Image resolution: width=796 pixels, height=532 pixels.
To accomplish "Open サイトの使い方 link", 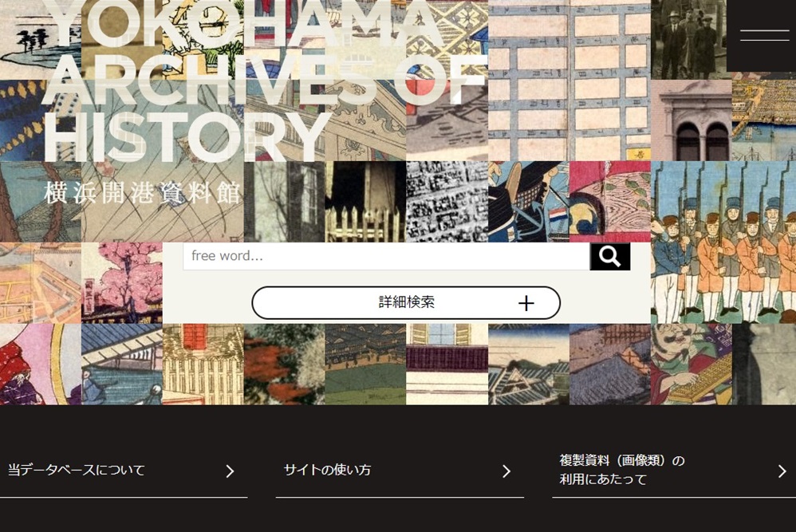I will [x=400, y=471].
